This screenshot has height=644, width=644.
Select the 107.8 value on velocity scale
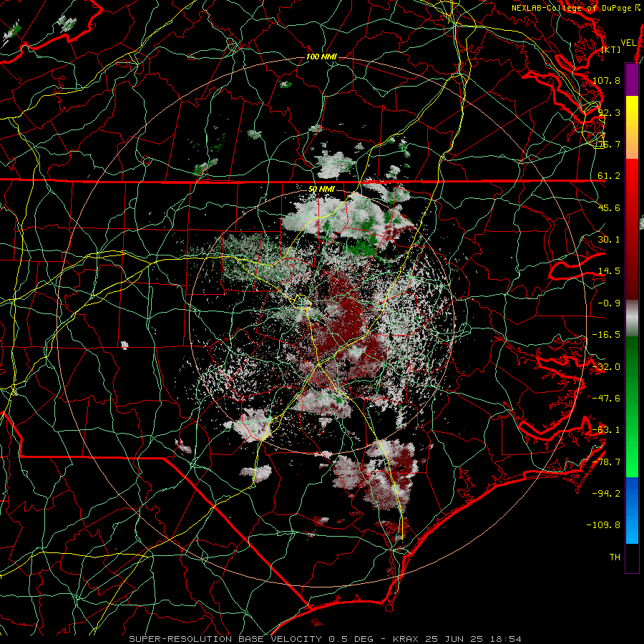[x=606, y=80]
